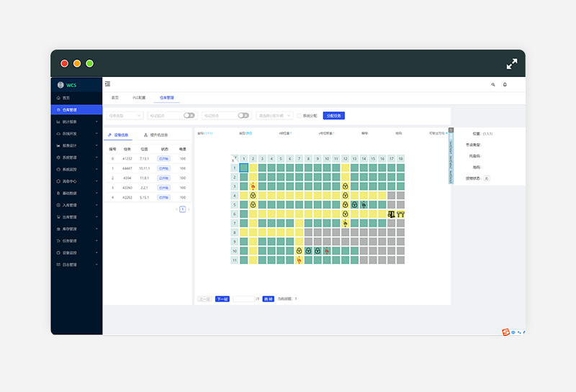
Task: Select the red shuttle icon in grid row 3
Action: point(253,186)
